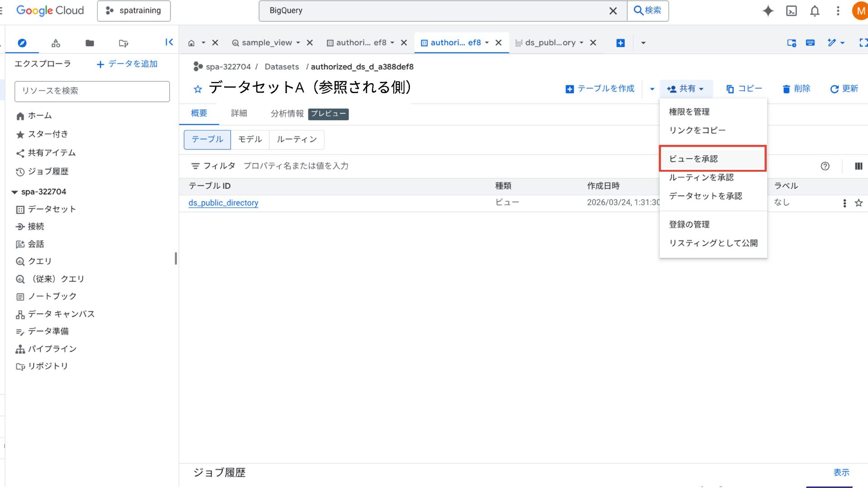Collapse the spa-322704 project tree
868x488 pixels.
(x=14, y=192)
